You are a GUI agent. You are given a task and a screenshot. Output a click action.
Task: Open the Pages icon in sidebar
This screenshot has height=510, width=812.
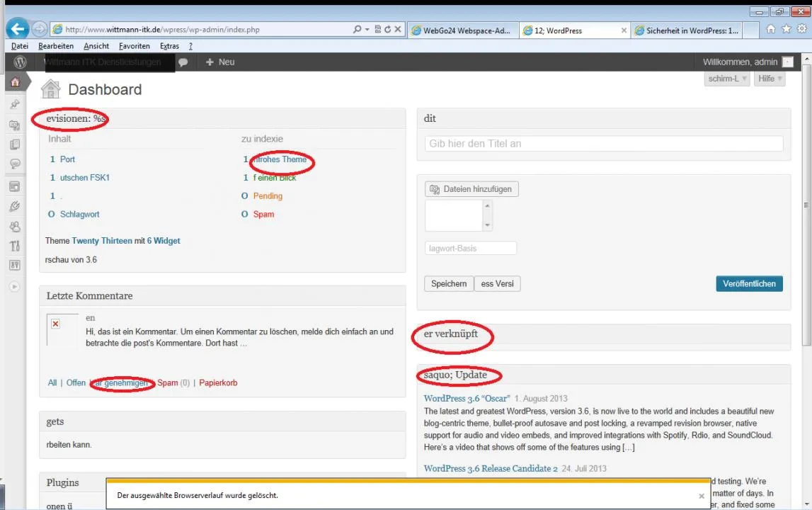pyautogui.click(x=15, y=144)
